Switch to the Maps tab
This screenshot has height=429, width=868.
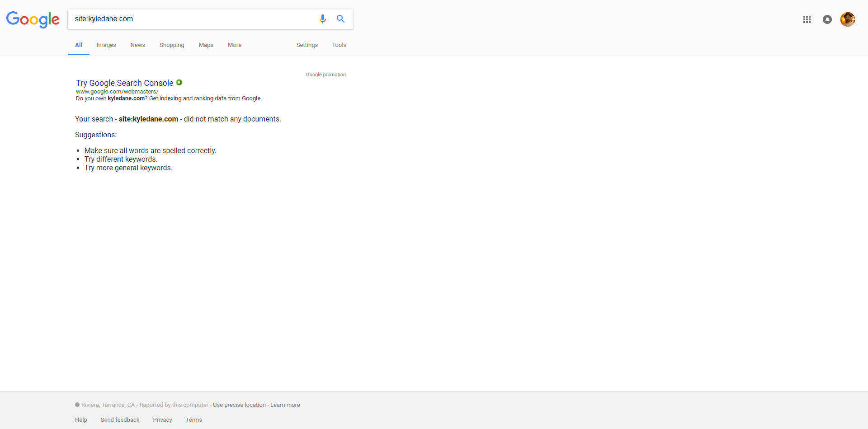(x=206, y=45)
